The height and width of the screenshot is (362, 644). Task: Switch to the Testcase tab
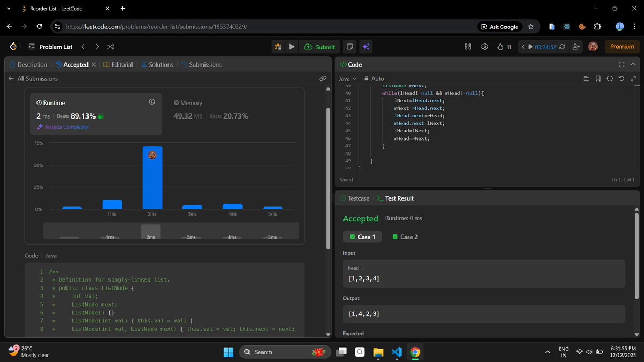click(355, 198)
